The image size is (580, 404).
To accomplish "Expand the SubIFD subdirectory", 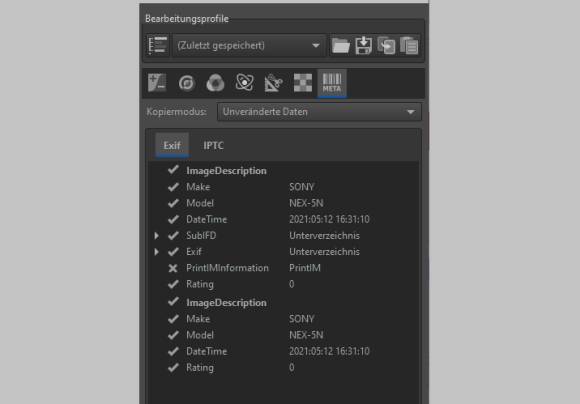I will point(156,236).
